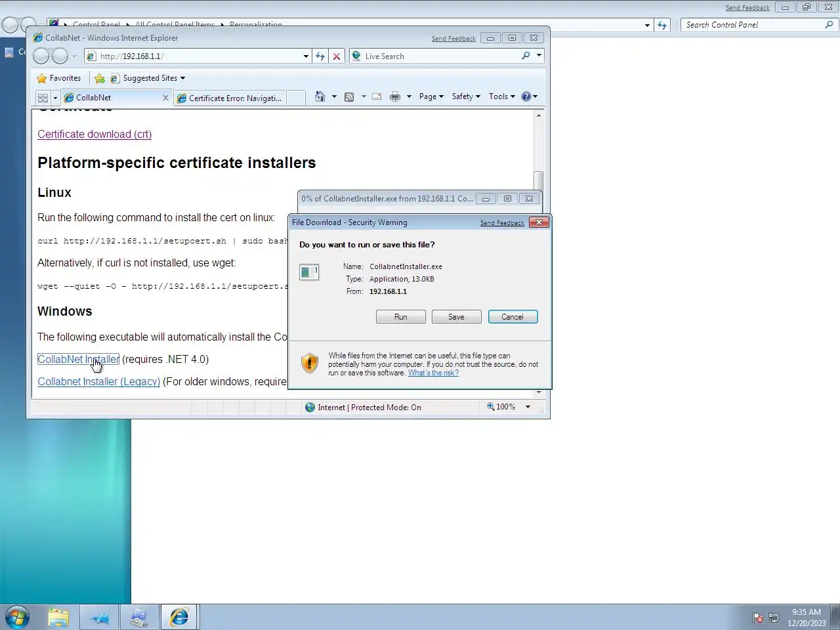Click the CollabNet Installer link
The image size is (840, 630).
pyautogui.click(x=78, y=359)
